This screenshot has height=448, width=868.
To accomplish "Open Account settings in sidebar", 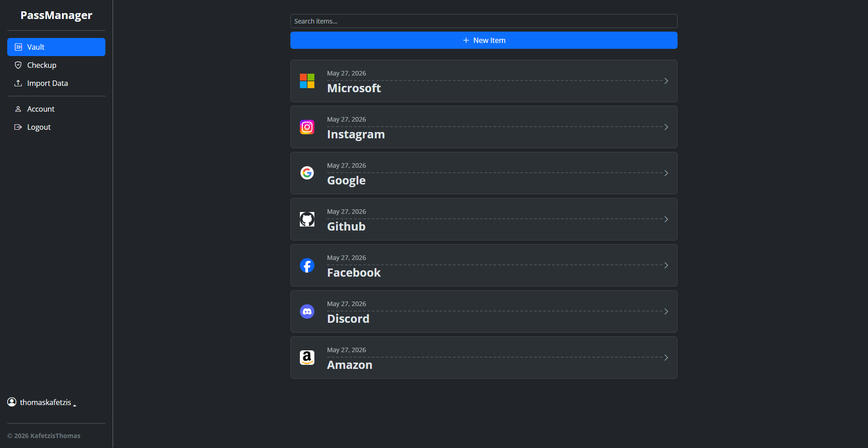I will pyautogui.click(x=56, y=109).
